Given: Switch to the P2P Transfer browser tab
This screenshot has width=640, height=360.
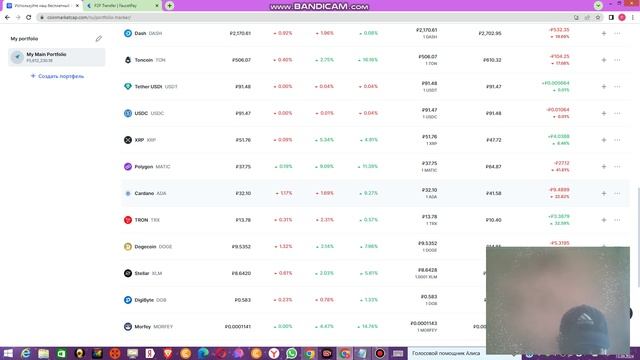Looking at the screenshot, I should click(x=122, y=6).
